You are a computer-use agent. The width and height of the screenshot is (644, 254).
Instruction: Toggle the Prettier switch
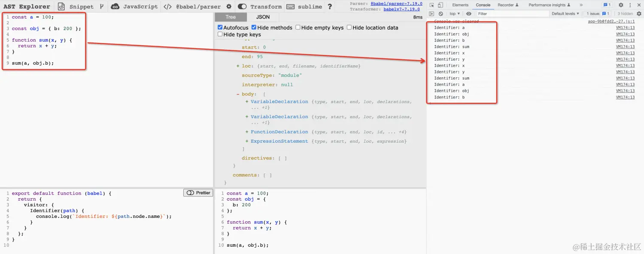190,193
